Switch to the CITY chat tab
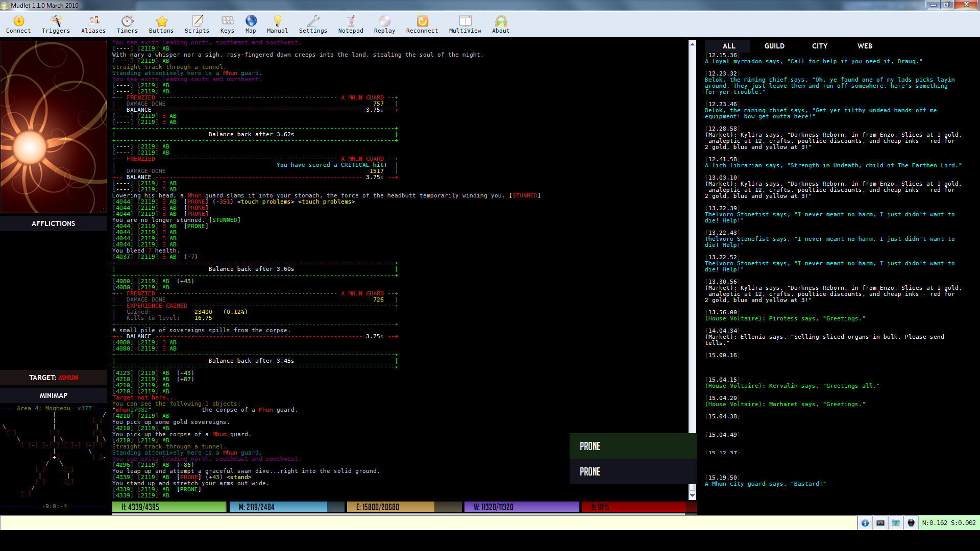980x551 pixels. (819, 45)
